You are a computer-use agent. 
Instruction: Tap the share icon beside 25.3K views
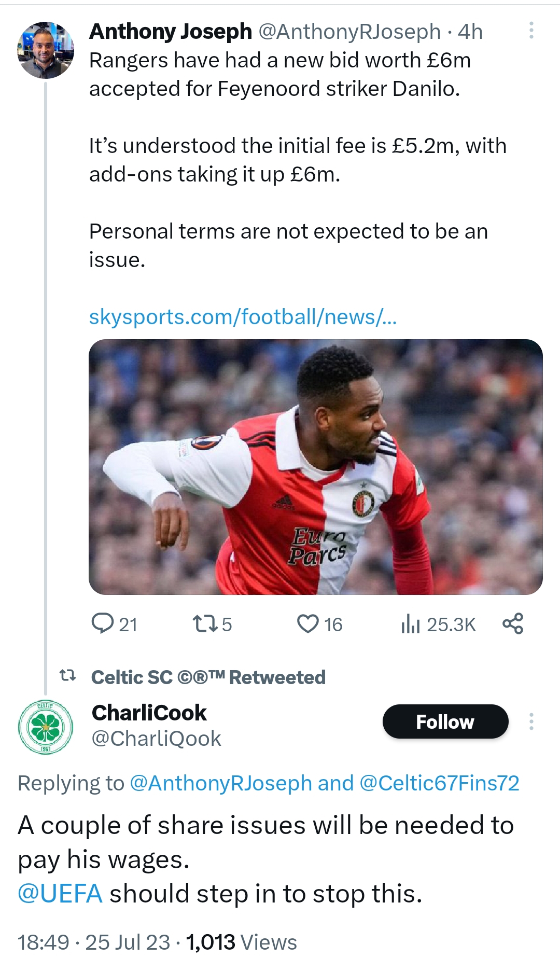[513, 623]
